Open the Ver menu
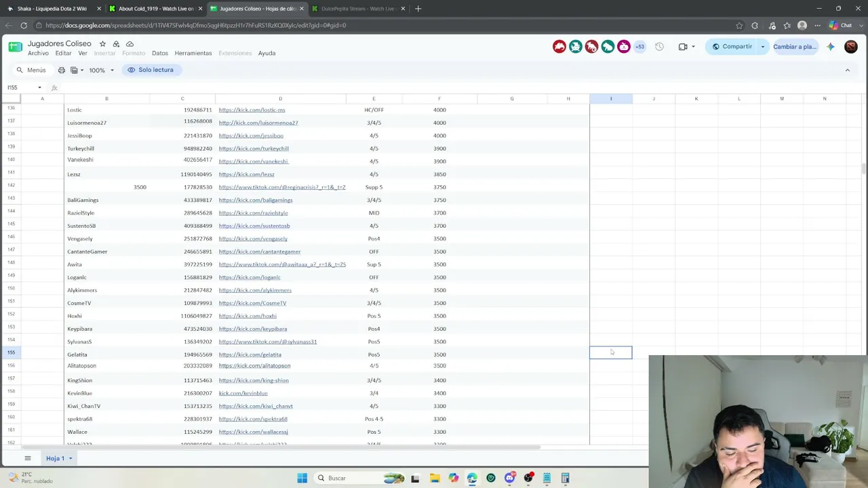 [x=83, y=53]
